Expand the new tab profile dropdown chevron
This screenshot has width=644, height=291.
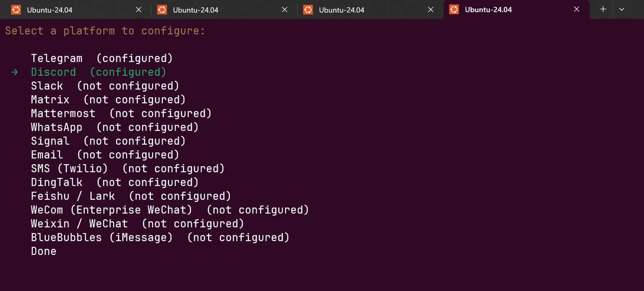[621, 9]
